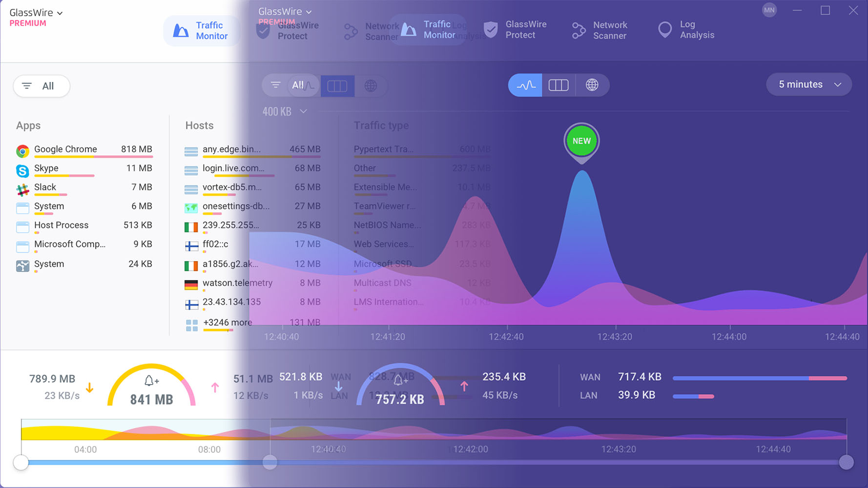
Task: Click the flag icon for 23.43.134.135
Action: (x=191, y=305)
